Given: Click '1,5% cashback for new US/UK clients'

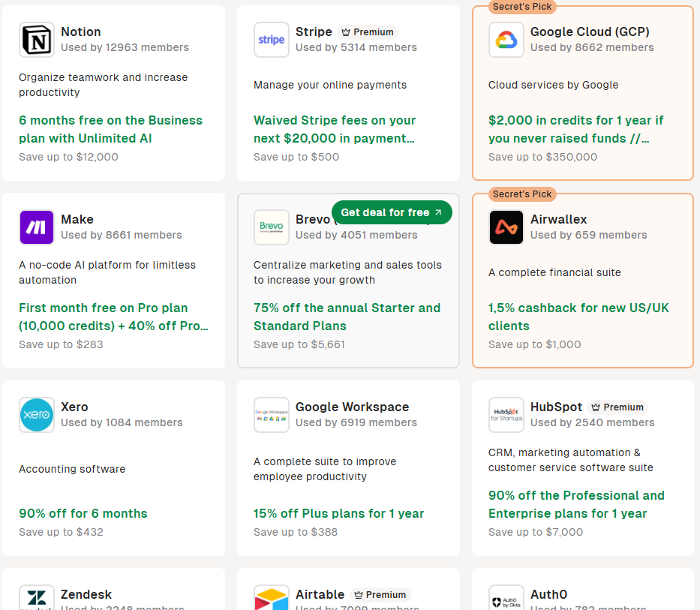Looking at the screenshot, I should [x=578, y=317].
